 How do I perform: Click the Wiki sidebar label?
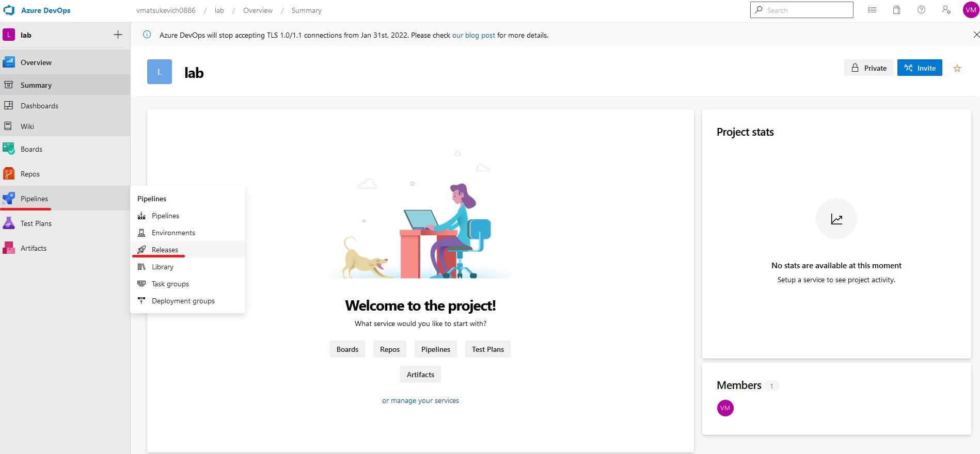pyautogui.click(x=27, y=126)
